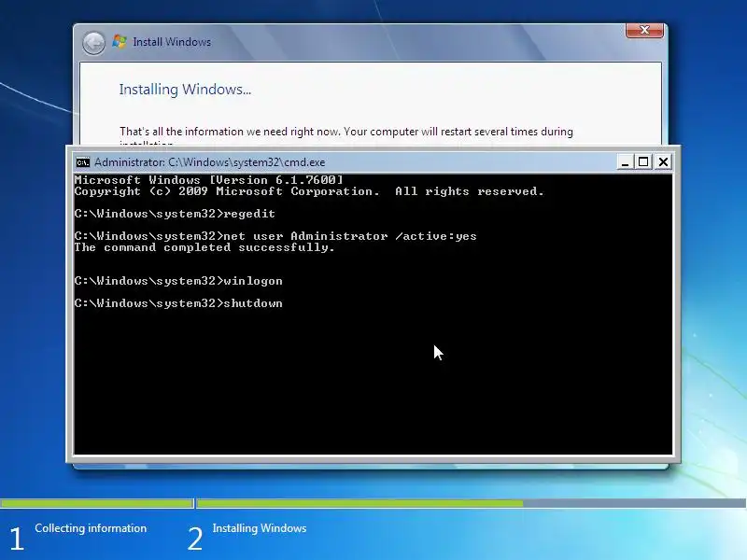Click the Installing Windows... heading

point(185,90)
